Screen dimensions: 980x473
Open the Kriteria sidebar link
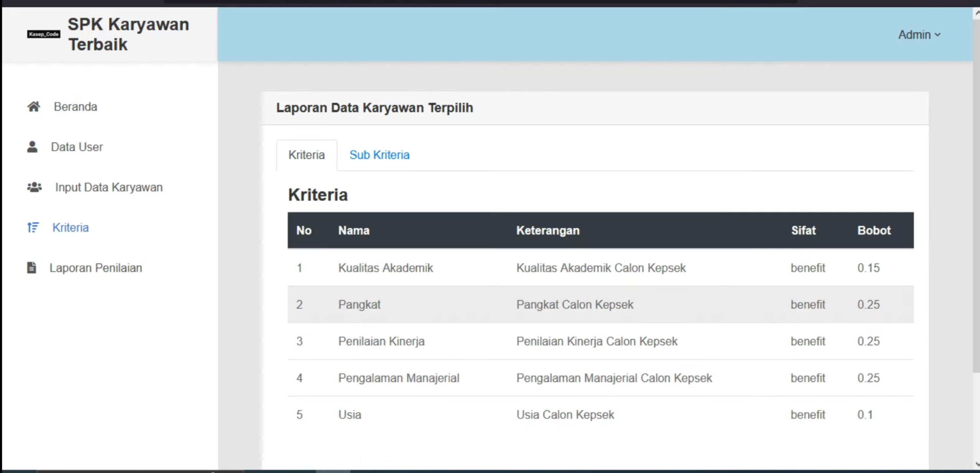pos(71,227)
